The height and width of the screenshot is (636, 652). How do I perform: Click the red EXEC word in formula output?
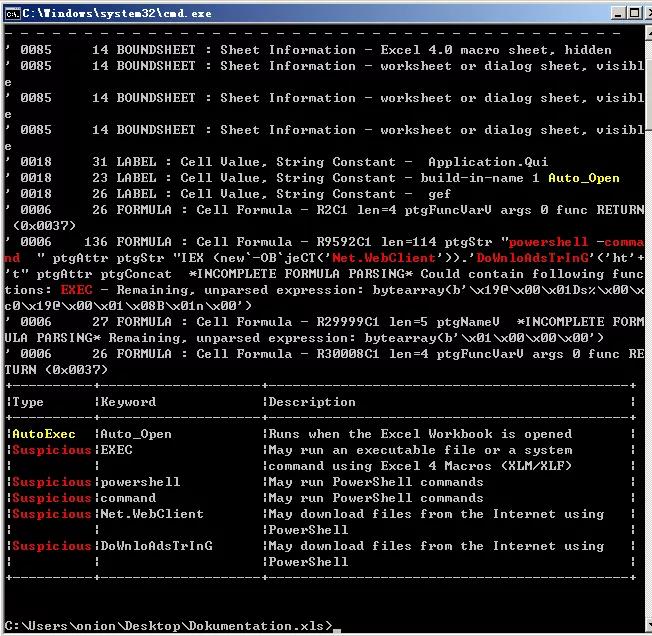point(77,290)
